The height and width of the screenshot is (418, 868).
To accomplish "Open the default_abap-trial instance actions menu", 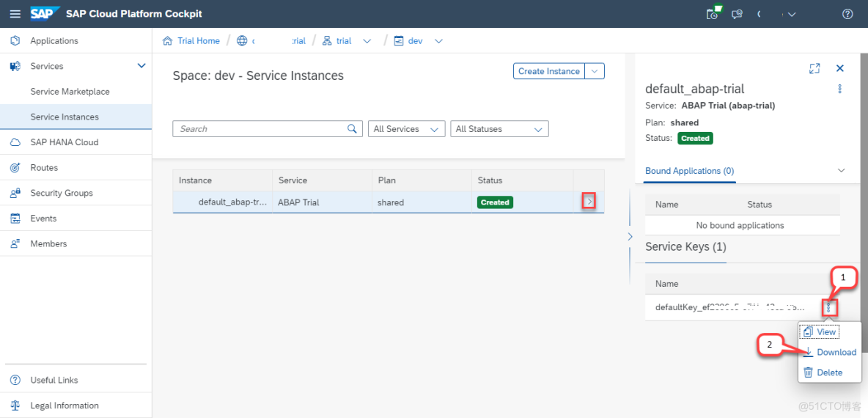I will 840,89.
